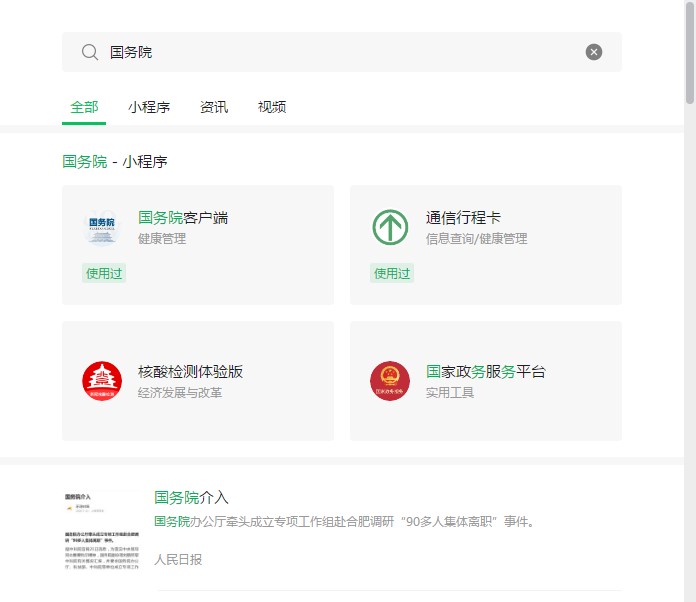Clear the search box text

(x=593, y=52)
